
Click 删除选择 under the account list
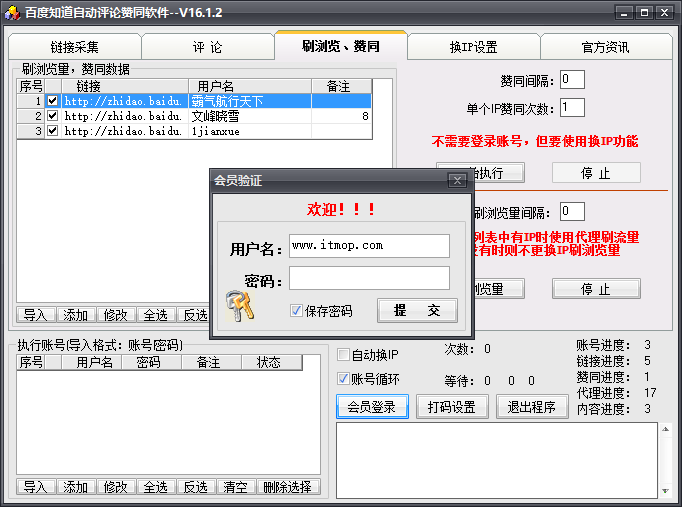click(288, 487)
